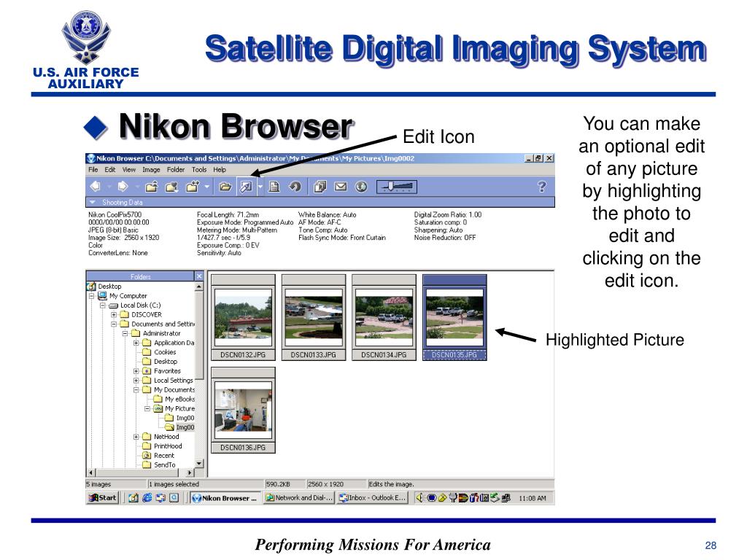The image size is (747, 560).
Task: Click the Windows Start button
Action: click(x=102, y=498)
